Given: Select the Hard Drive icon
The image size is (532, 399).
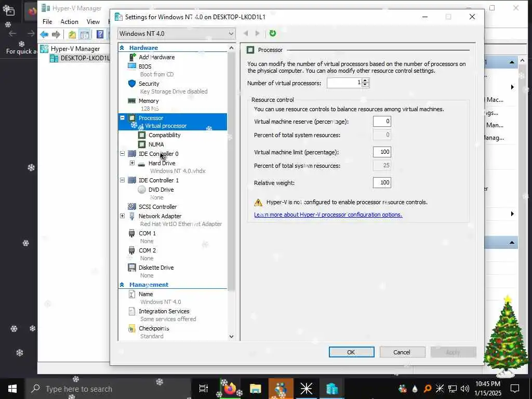Looking at the screenshot, I should [x=142, y=164].
